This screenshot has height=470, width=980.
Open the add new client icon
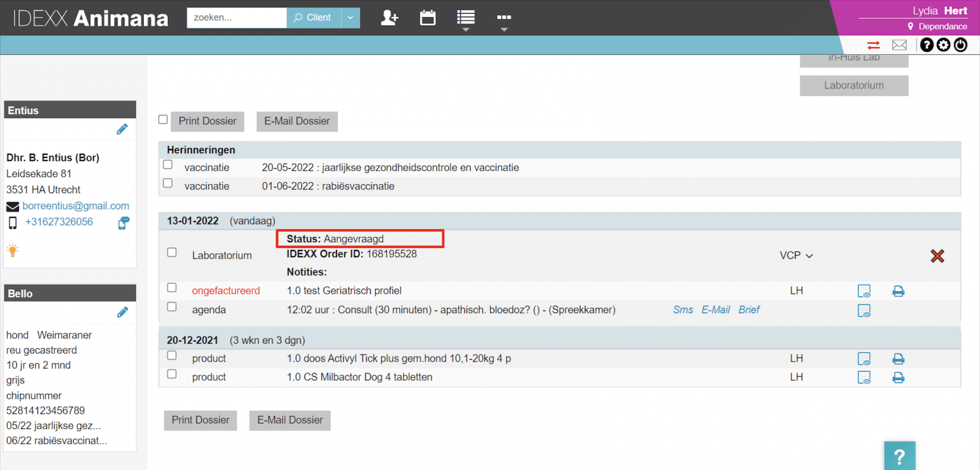tap(389, 18)
